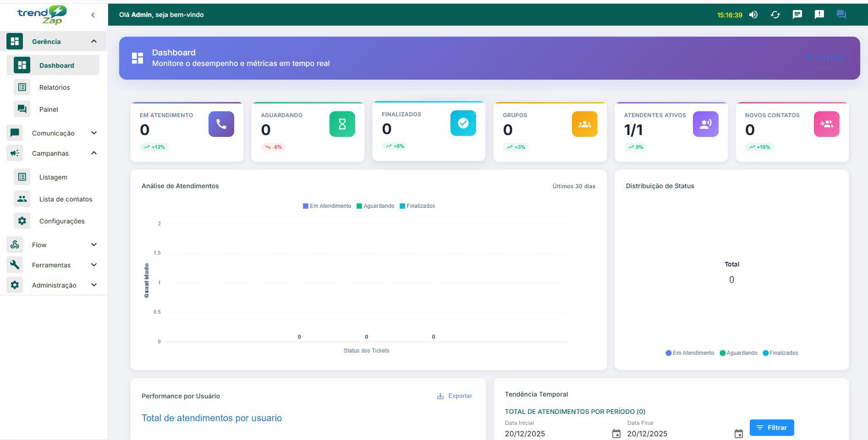Collapse the sidebar with the arrow
Viewport: 868px width, 440px height.
point(93,15)
